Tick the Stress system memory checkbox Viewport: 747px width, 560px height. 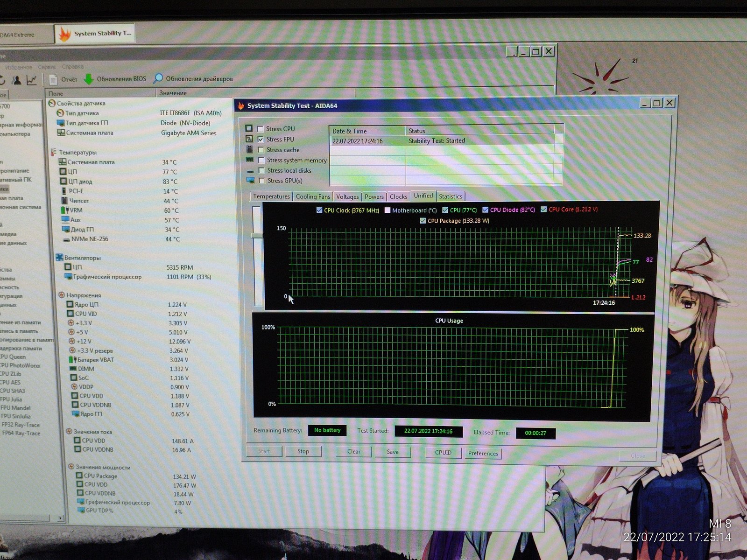coord(261,160)
